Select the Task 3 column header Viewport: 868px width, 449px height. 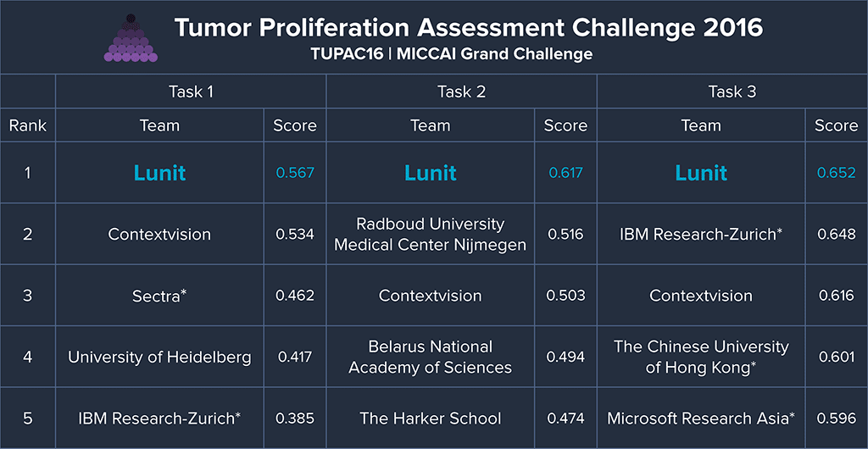click(732, 91)
